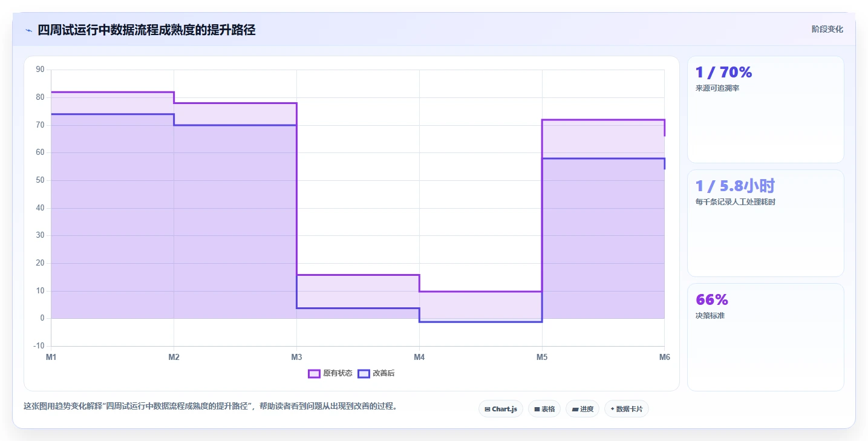Select the 进度 chip
Screen dimensions: 868x441
pos(582,409)
